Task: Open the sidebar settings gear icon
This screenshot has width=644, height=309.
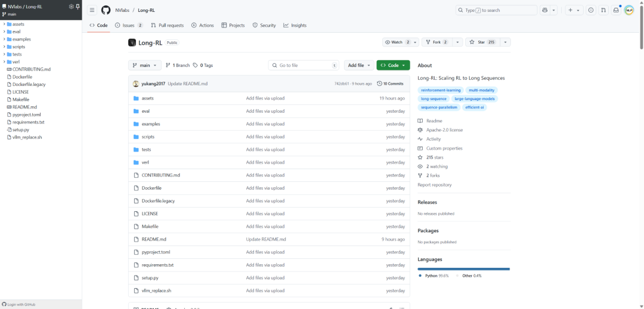Action: coord(71,7)
